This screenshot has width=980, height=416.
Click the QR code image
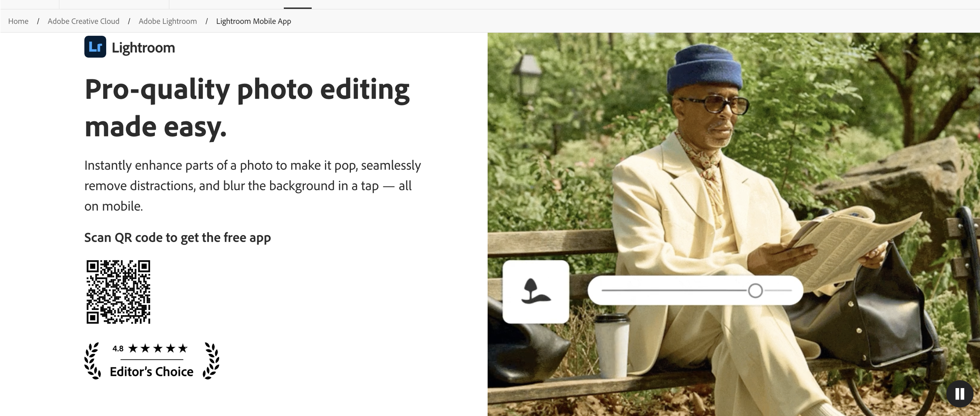tap(118, 292)
